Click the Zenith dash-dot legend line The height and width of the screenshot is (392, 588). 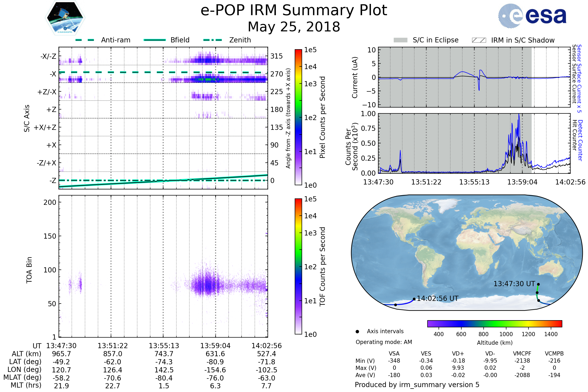click(x=212, y=40)
